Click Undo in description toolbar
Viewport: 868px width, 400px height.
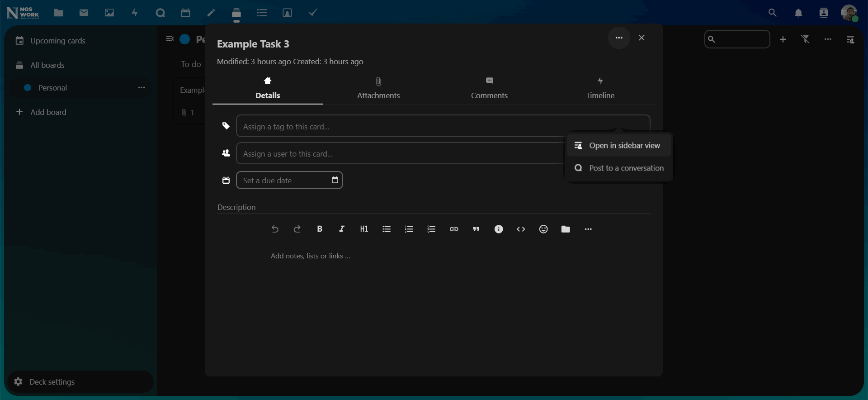click(275, 229)
